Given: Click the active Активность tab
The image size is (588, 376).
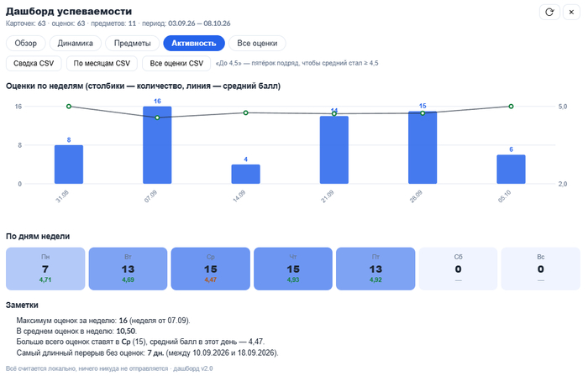Looking at the screenshot, I should click(194, 43).
